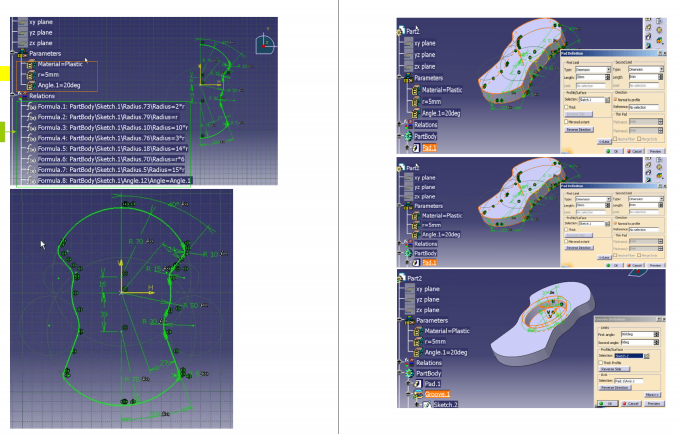This screenshot has width=679, height=434.
Task: Click Preview button in Groove Definition dialog
Action: (x=653, y=404)
